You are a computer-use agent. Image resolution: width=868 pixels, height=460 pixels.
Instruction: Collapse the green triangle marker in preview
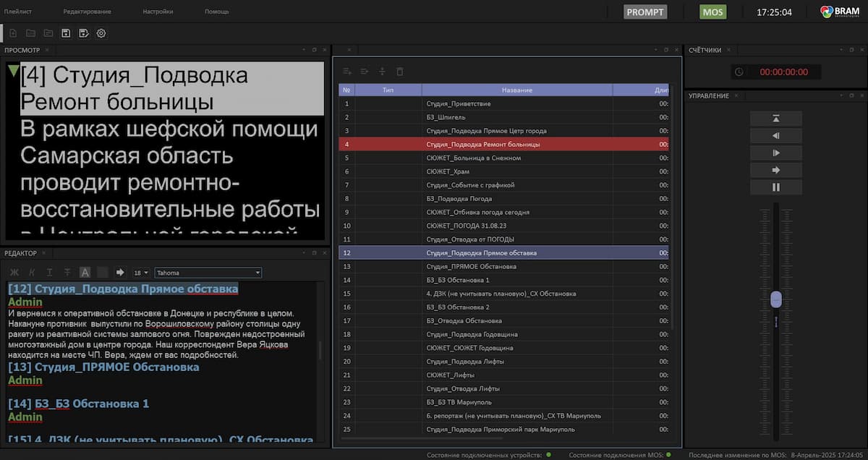[x=14, y=71]
